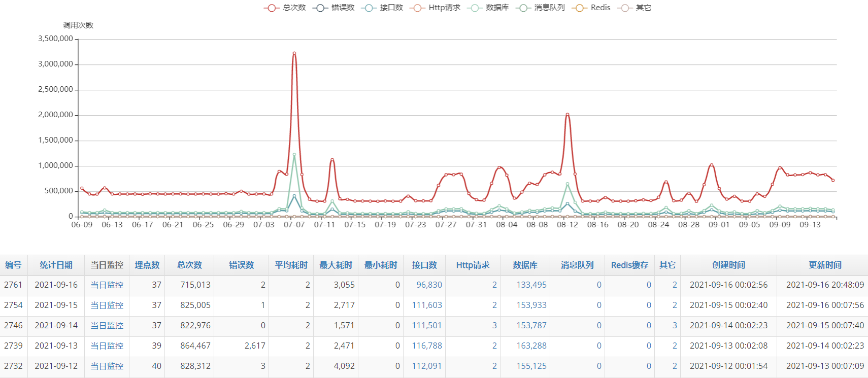Image resolution: width=868 pixels, height=378 pixels.
Task: Select 创建时间 cell 2021-09-14 00:02:23
Action: [x=728, y=326]
